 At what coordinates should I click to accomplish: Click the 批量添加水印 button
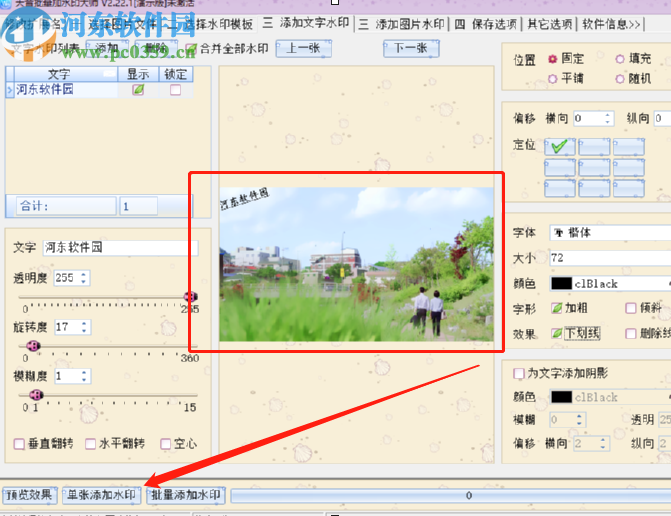tap(186, 495)
